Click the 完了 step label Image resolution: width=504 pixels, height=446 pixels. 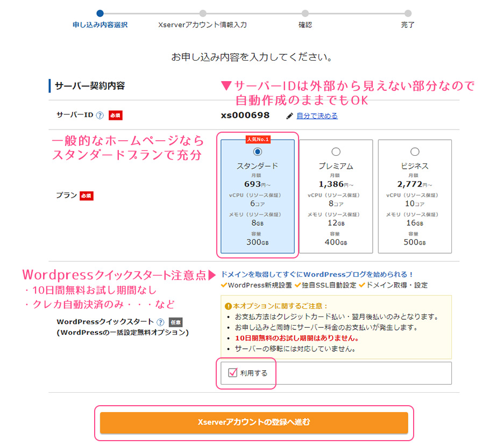(x=408, y=25)
